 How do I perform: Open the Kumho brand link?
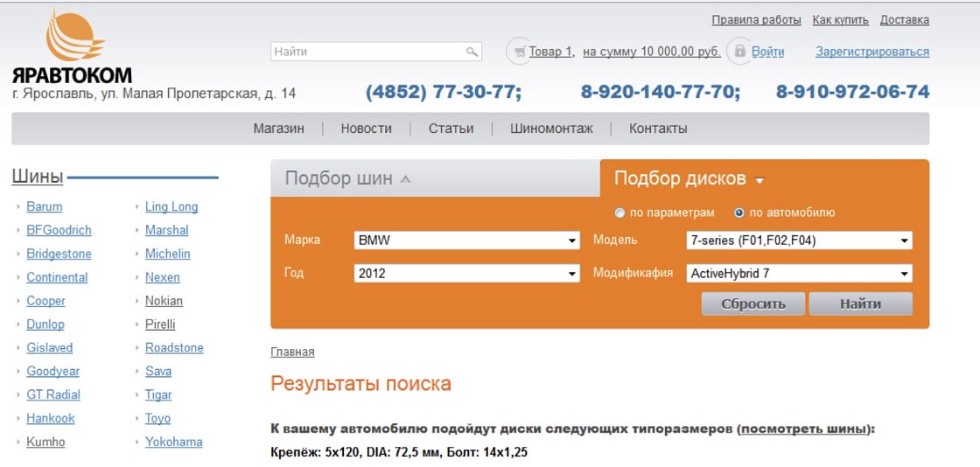click(x=45, y=442)
